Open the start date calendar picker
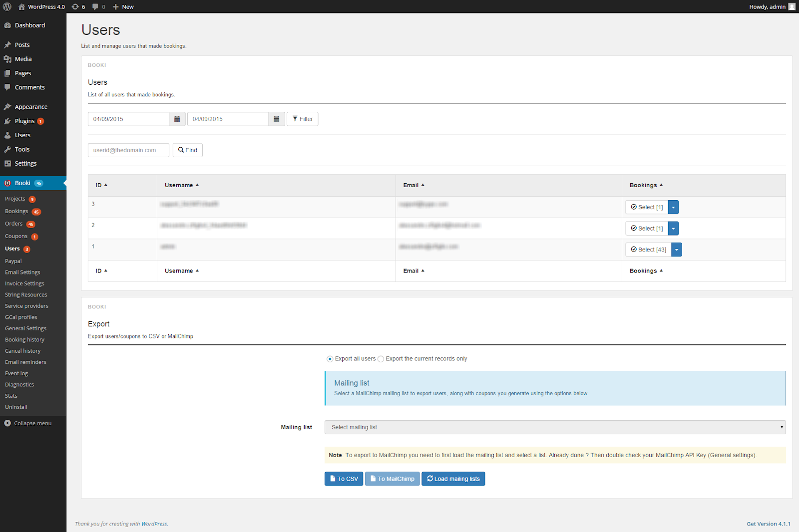 (x=177, y=119)
